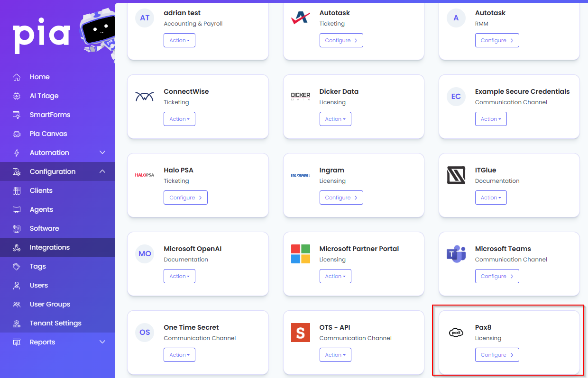Open Action dropdown for OTS - API
Image resolution: width=588 pixels, height=378 pixels.
[335, 355]
